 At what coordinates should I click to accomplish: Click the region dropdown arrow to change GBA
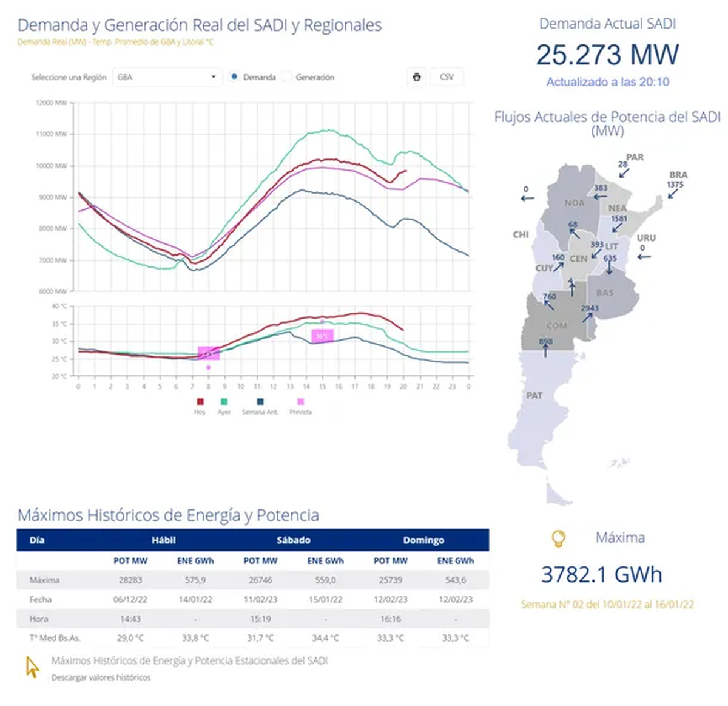click(214, 77)
